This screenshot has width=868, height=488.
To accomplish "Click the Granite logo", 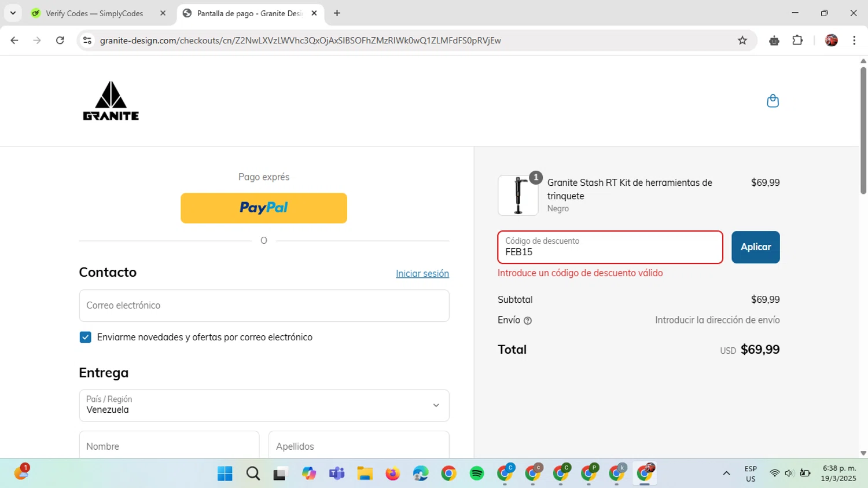I will (111, 101).
